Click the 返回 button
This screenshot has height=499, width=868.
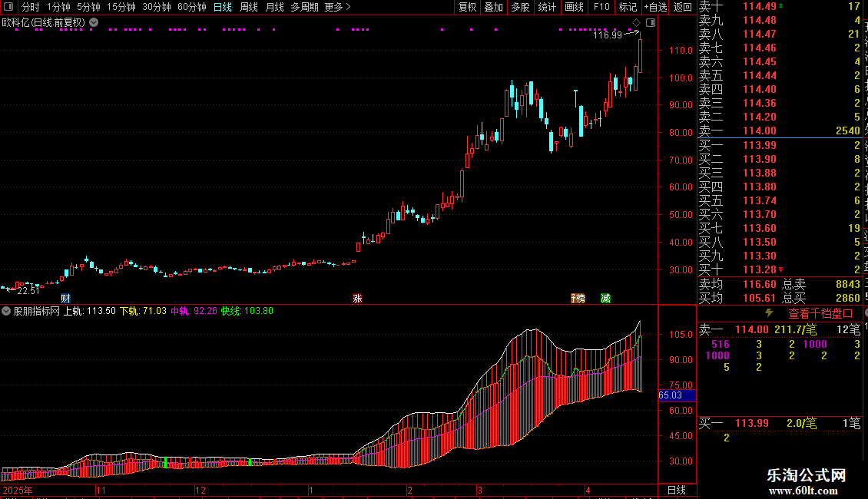click(x=683, y=7)
